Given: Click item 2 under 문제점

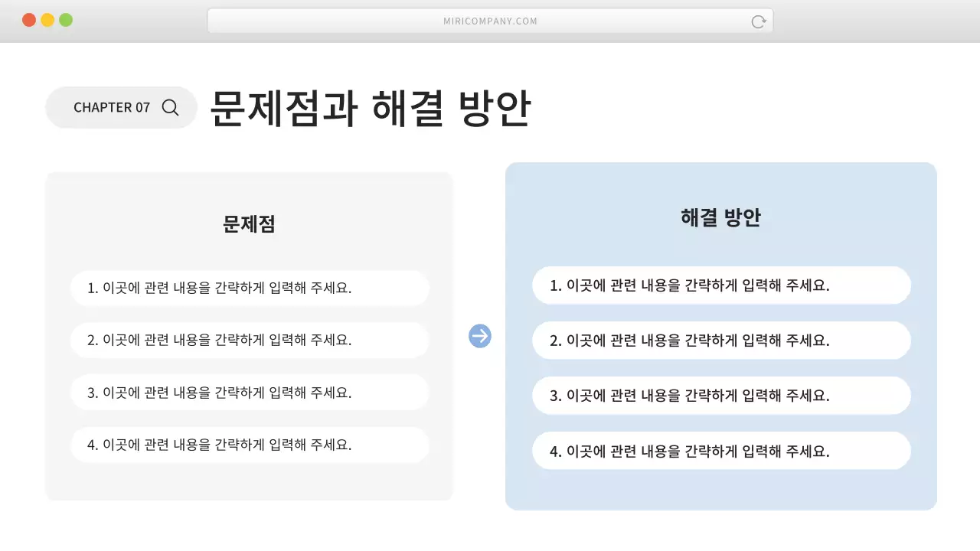Looking at the screenshot, I should tap(249, 340).
